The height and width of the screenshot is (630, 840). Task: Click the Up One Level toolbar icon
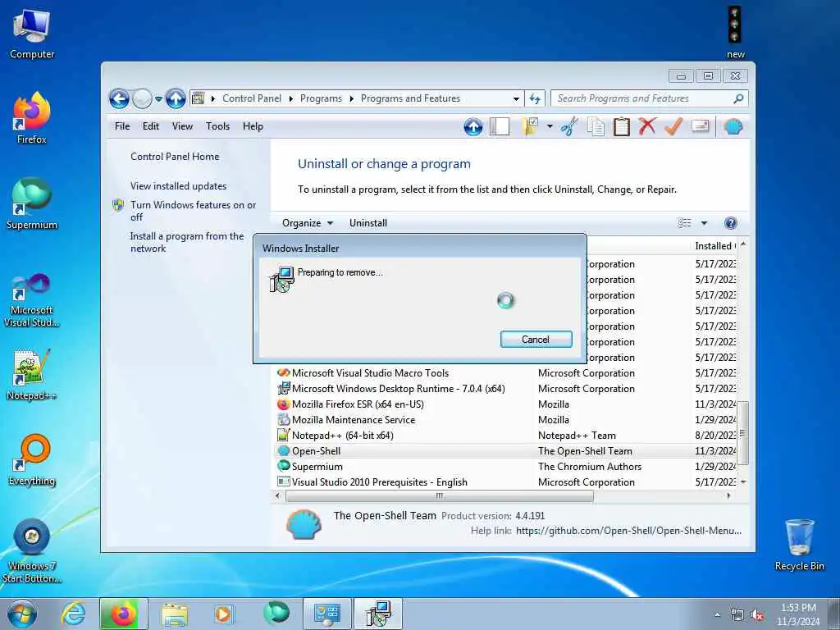click(472, 127)
